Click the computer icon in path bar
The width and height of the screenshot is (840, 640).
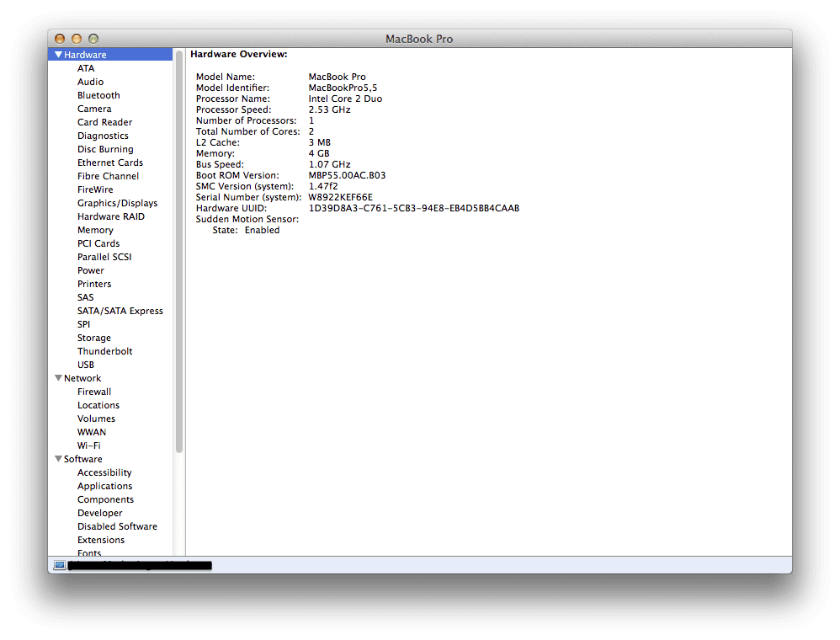click(x=60, y=565)
